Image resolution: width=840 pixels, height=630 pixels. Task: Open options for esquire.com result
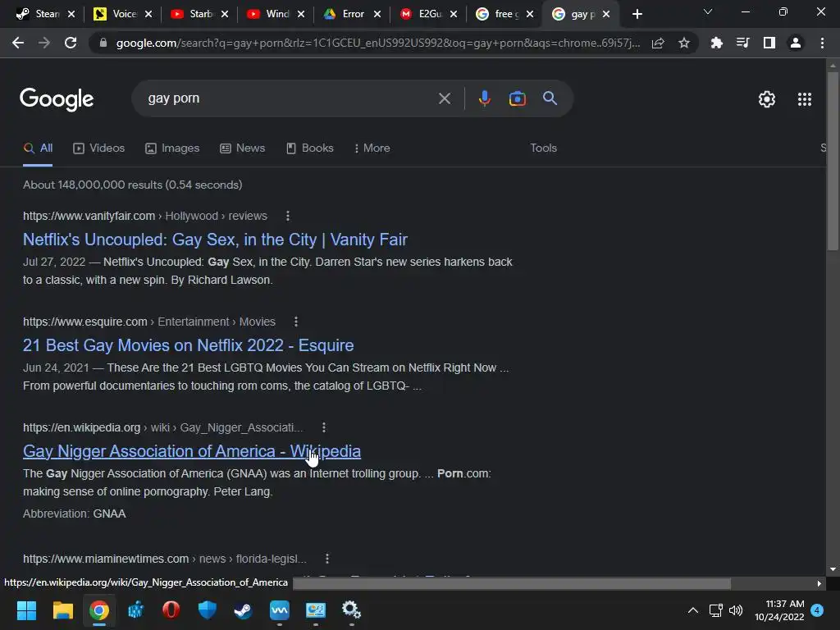(x=295, y=322)
